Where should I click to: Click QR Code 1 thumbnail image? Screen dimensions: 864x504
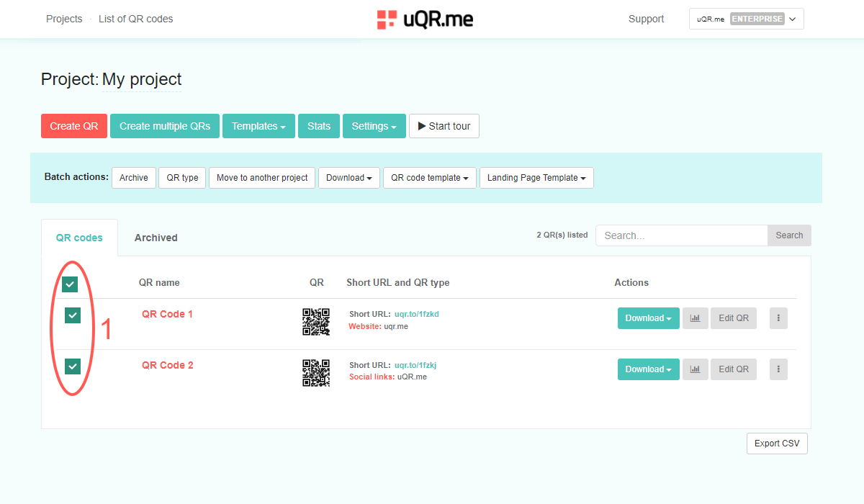point(316,322)
